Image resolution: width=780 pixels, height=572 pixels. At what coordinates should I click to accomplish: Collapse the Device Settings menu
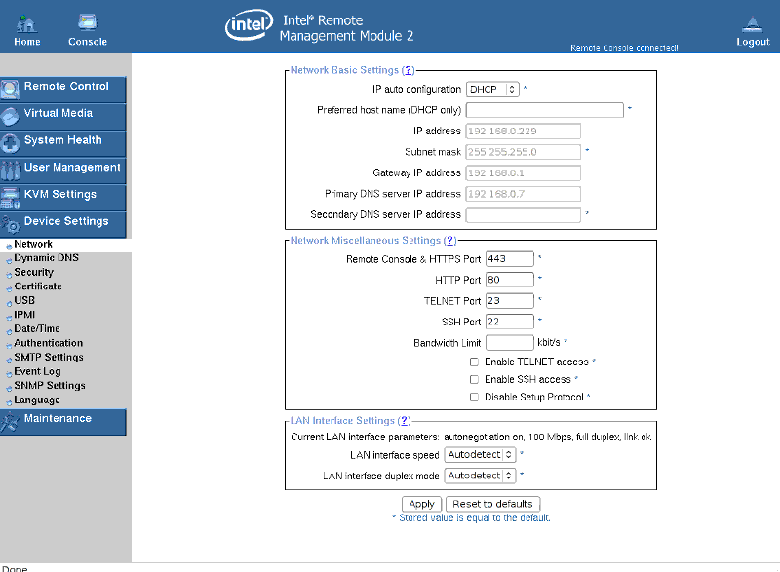(63, 224)
